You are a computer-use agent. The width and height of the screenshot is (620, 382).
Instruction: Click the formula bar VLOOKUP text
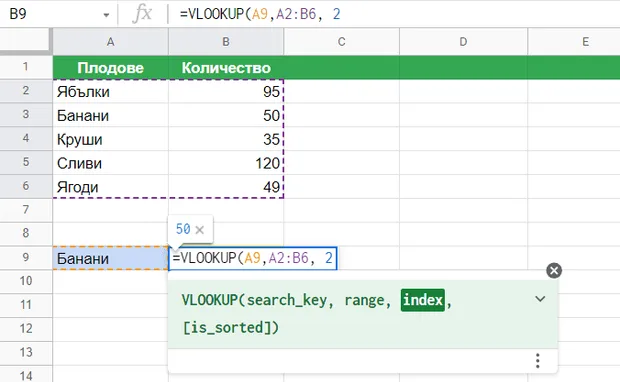click(260, 14)
